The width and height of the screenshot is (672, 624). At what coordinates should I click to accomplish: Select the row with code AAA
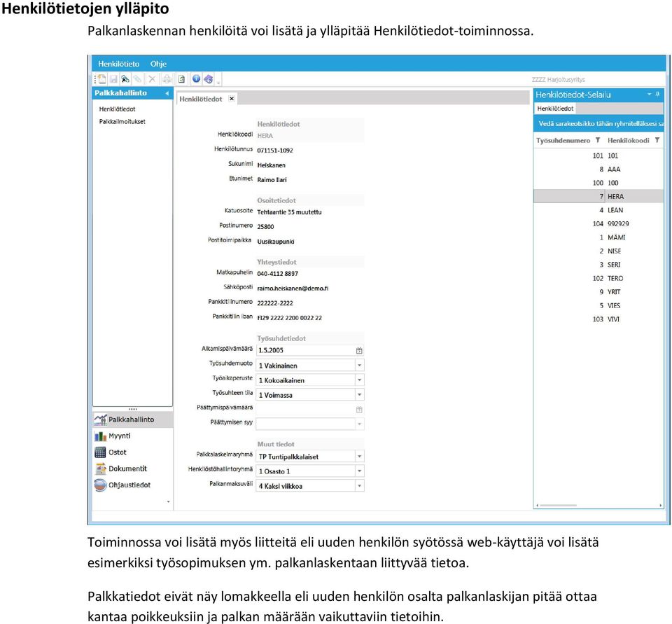[598, 169]
